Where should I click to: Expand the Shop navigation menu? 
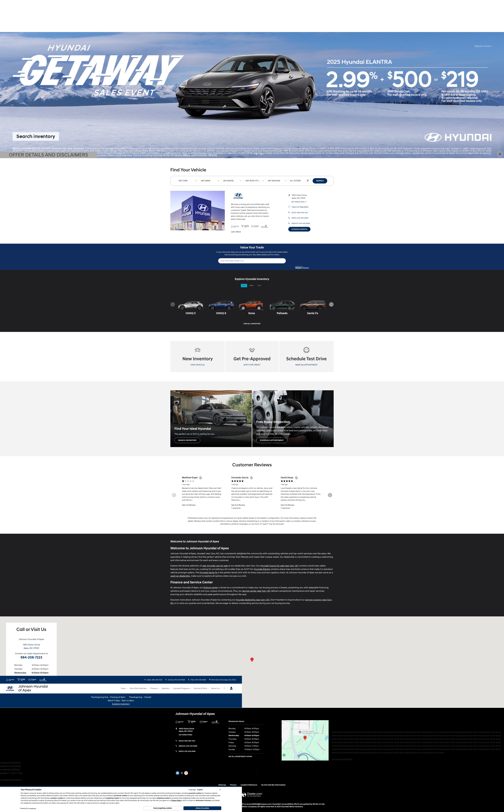click(x=124, y=688)
